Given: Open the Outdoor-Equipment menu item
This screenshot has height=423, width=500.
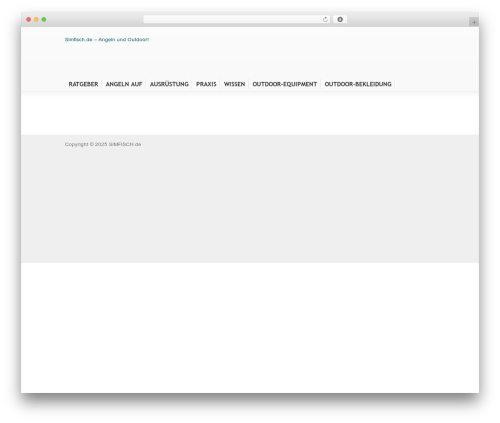Looking at the screenshot, I should pyautogui.click(x=285, y=84).
